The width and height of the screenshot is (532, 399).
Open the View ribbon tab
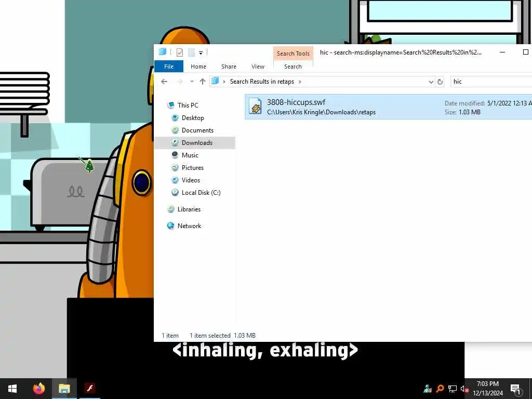click(258, 66)
